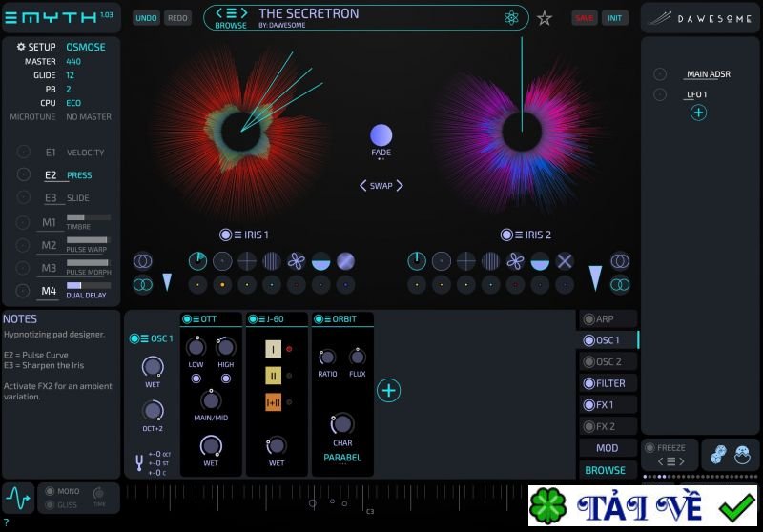
Task: Toggle OTT effect power
Action: click(187, 319)
